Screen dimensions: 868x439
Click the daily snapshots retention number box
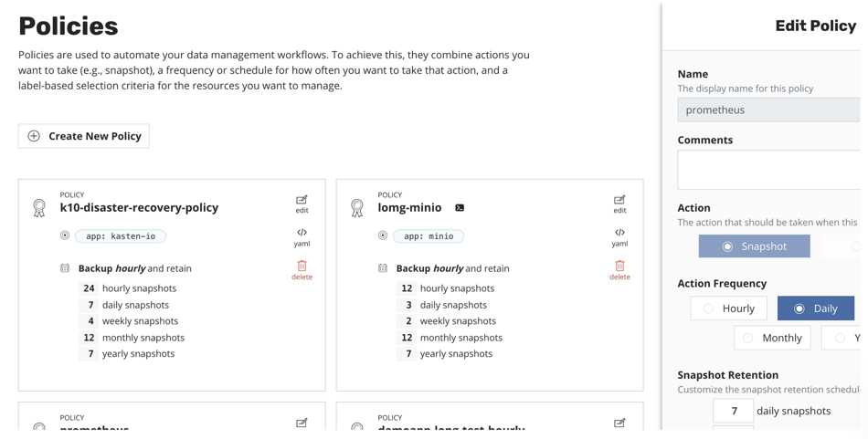(734, 411)
